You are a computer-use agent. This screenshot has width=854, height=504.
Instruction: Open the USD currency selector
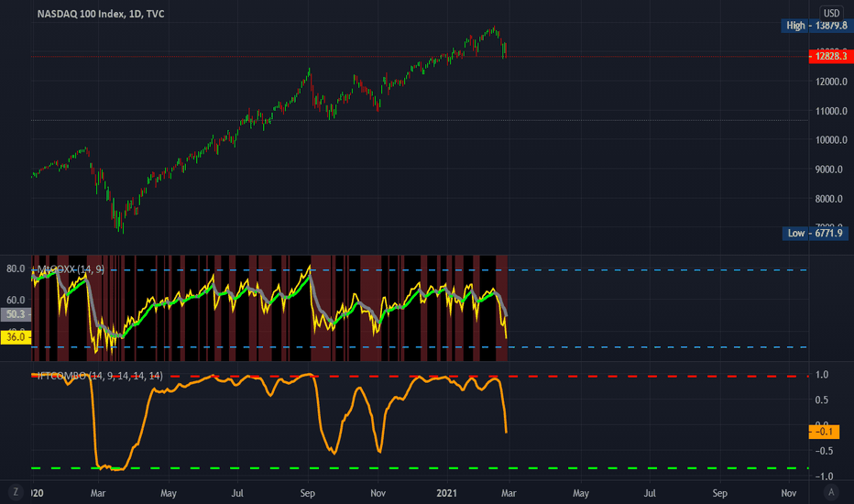click(831, 13)
